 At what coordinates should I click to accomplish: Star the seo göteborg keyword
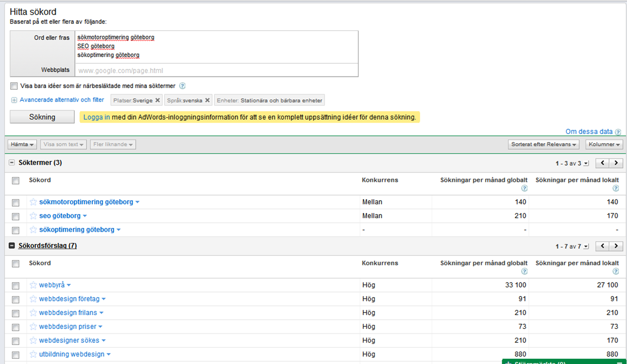(x=33, y=216)
